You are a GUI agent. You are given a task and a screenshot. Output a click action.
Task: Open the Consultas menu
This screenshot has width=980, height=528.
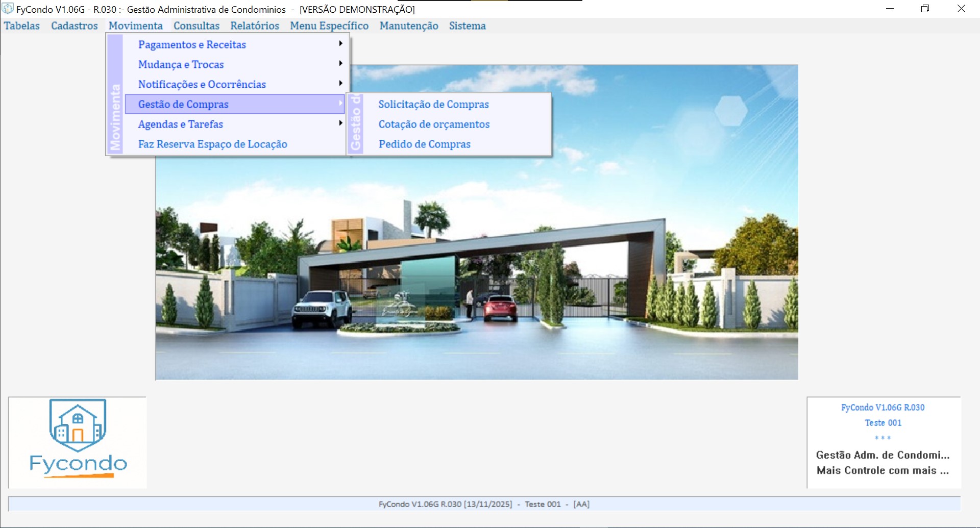(x=196, y=26)
